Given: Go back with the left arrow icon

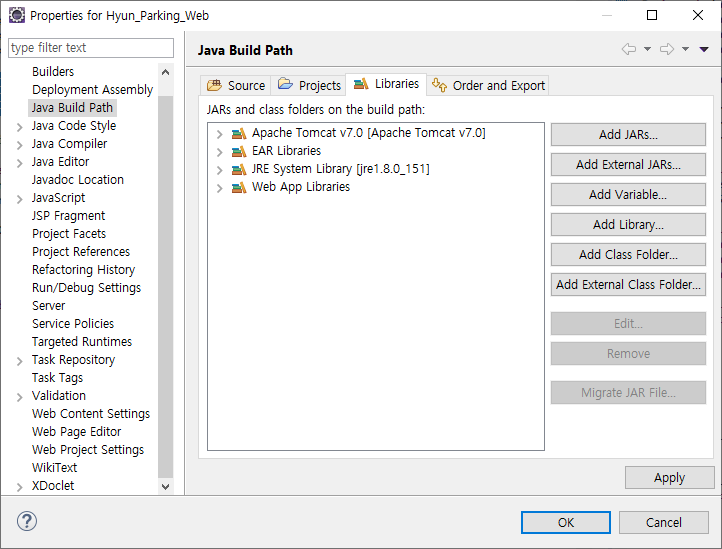Looking at the screenshot, I should point(629,49).
